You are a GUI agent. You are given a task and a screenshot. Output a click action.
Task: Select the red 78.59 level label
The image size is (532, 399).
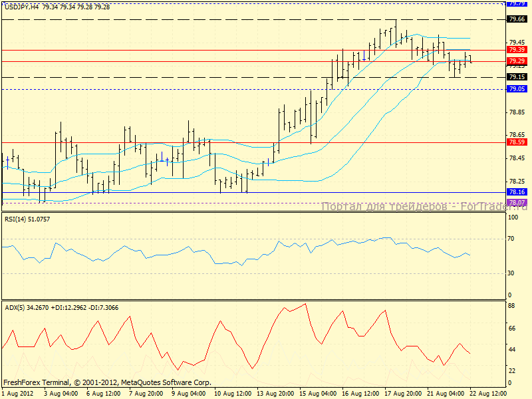pos(516,142)
